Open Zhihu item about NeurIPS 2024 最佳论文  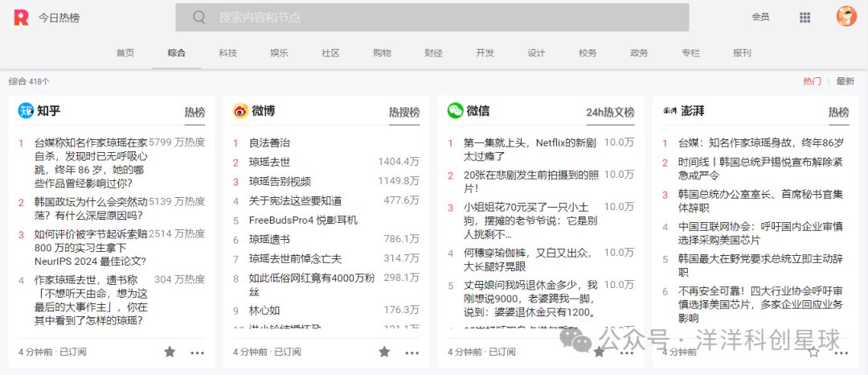click(91, 248)
